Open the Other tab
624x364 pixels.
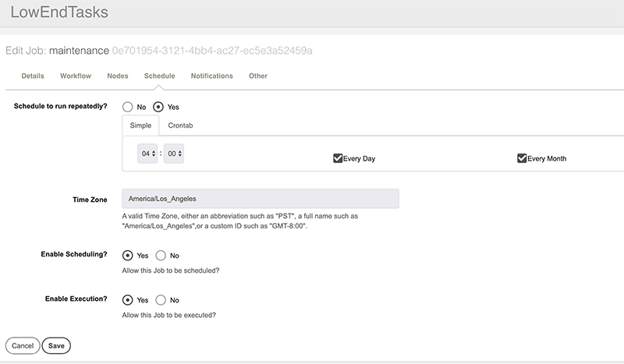pyautogui.click(x=258, y=76)
